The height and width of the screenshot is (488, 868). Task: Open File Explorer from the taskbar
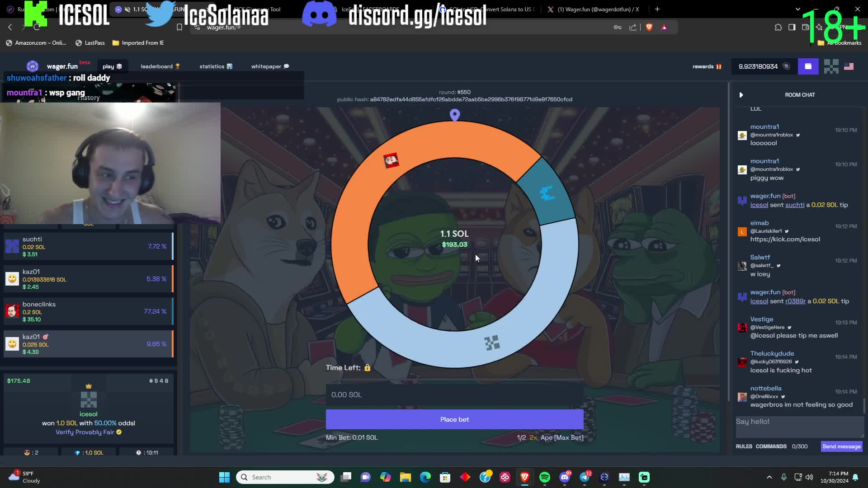405,477
